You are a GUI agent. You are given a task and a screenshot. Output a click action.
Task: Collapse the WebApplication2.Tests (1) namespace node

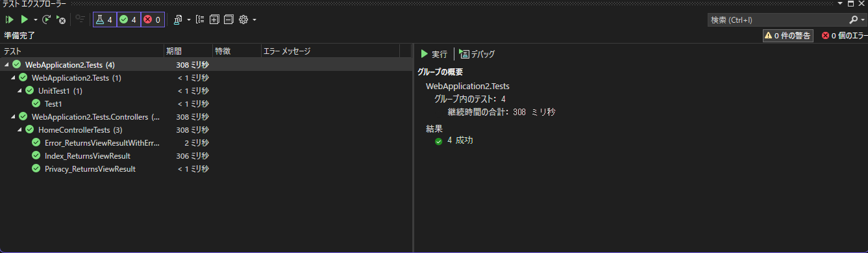click(x=13, y=77)
